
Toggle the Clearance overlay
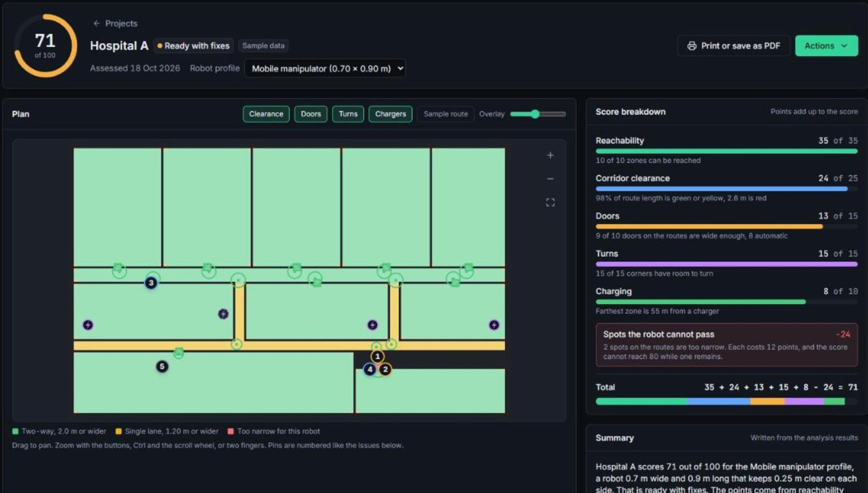266,114
